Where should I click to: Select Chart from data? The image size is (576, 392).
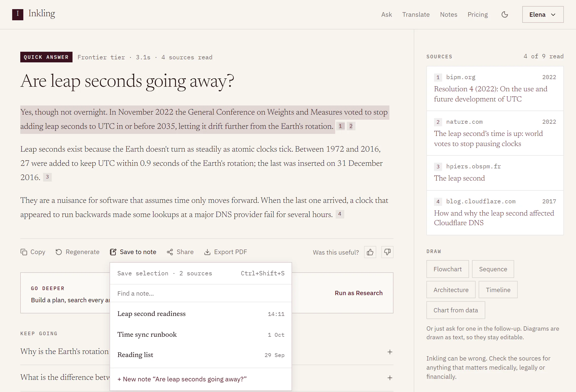tap(456, 310)
